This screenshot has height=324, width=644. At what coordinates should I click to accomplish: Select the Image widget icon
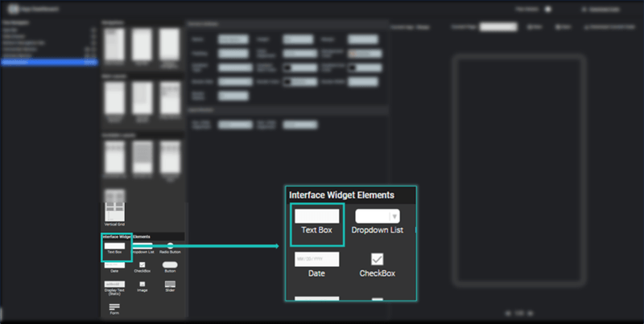point(142,285)
